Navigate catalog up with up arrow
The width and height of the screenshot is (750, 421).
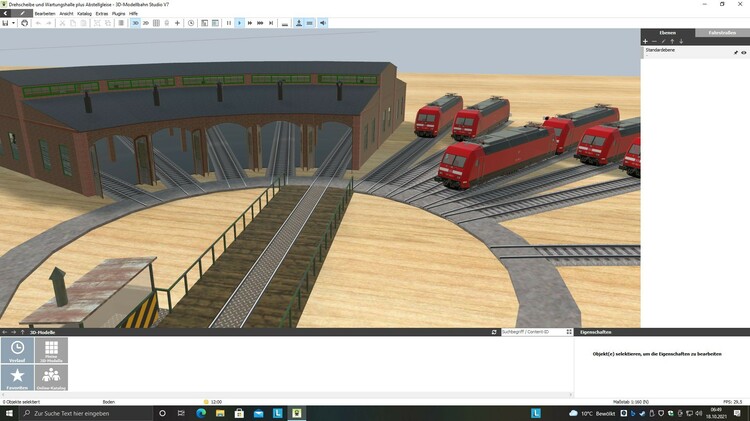(22, 332)
